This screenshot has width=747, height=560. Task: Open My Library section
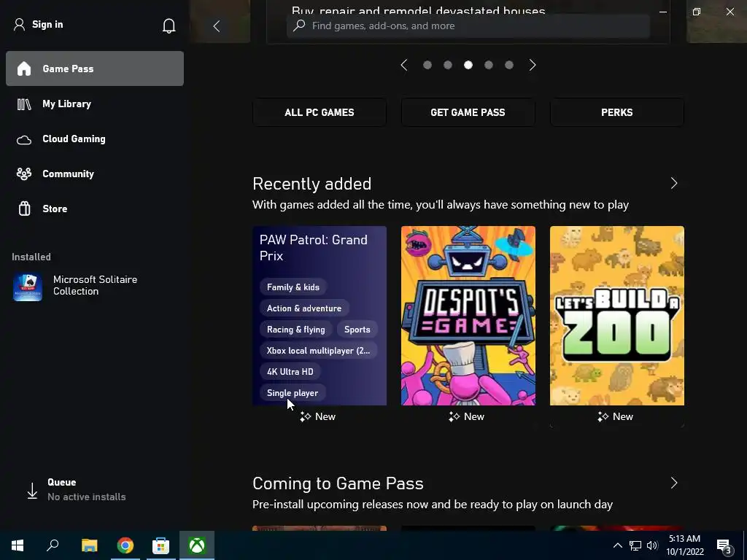click(95, 104)
